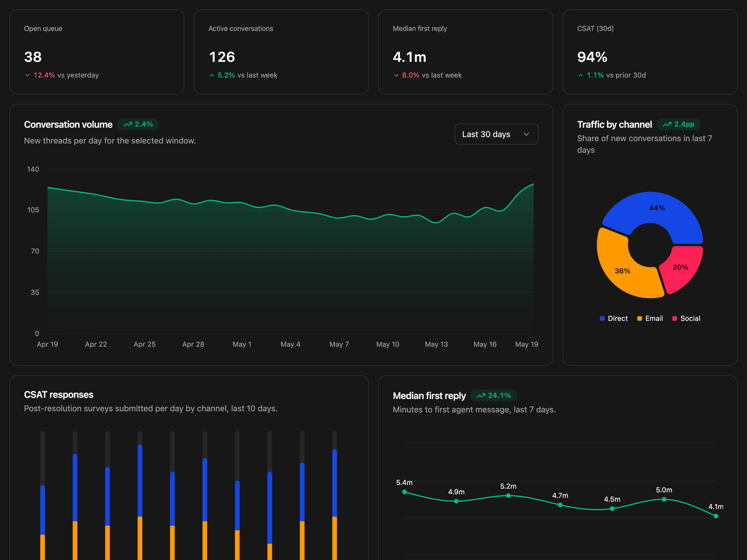Click the orange Email legend swatch
The width and height of the screenshot is (747, 560).
tap(639, 318)
